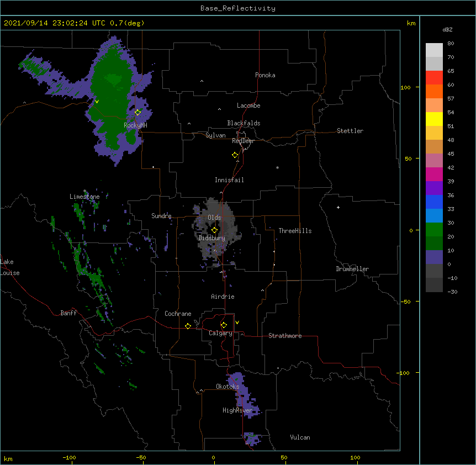This screenshot has height=465, width=476.
Task: Click the Innisfail city label
Action: click(x=229, y=180)
